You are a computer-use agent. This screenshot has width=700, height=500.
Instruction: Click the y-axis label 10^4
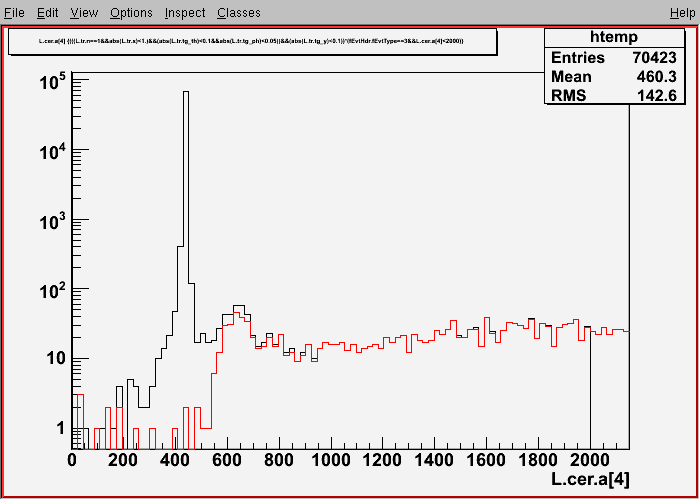coord(51,154)
